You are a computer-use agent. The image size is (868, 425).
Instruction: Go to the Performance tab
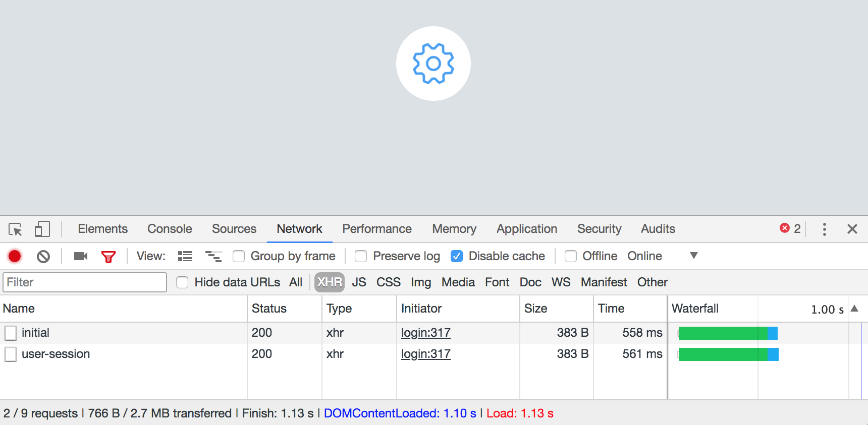coord(377,229)
